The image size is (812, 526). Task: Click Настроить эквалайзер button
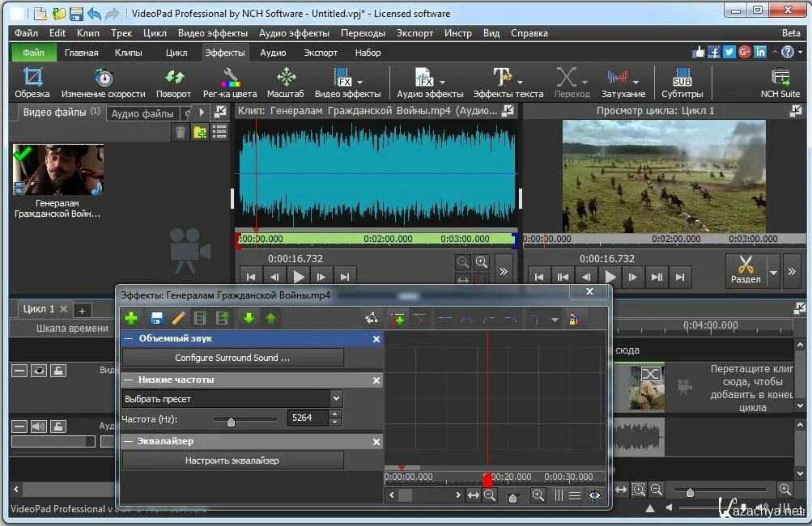pyautogui.click(x=232, y=460)
